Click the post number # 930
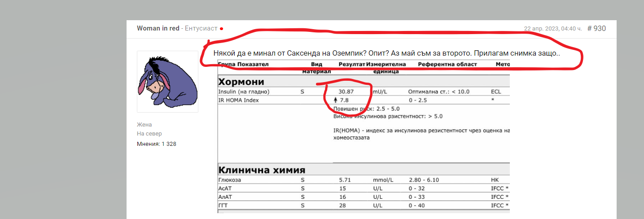 coord(596,29)
